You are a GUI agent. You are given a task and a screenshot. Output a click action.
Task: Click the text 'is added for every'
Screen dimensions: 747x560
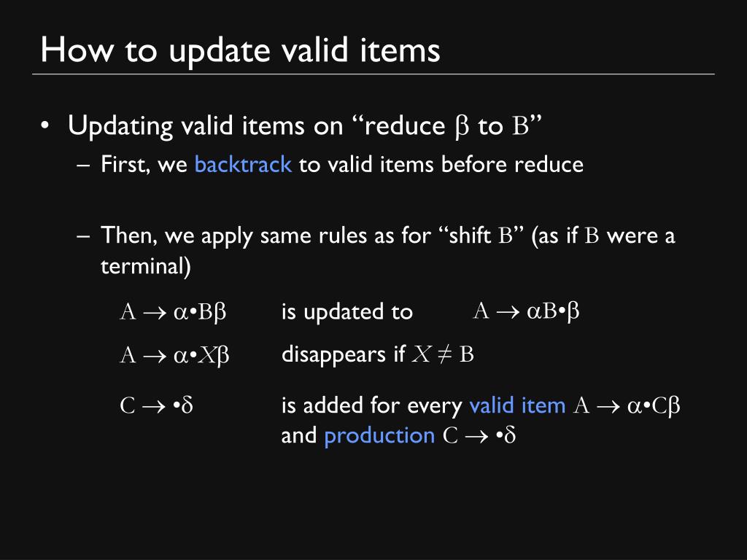pyautogui.click(x=371, y=405)
